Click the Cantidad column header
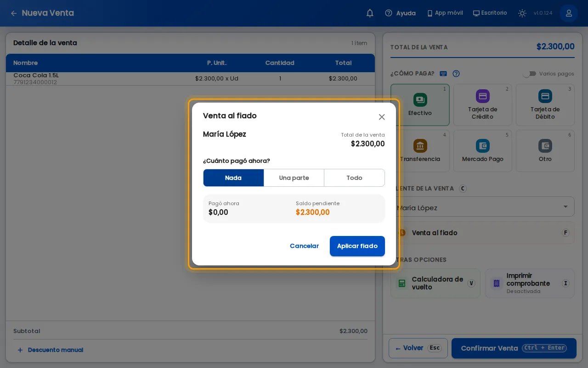The image size is (588, 368). tap(280, 63)
